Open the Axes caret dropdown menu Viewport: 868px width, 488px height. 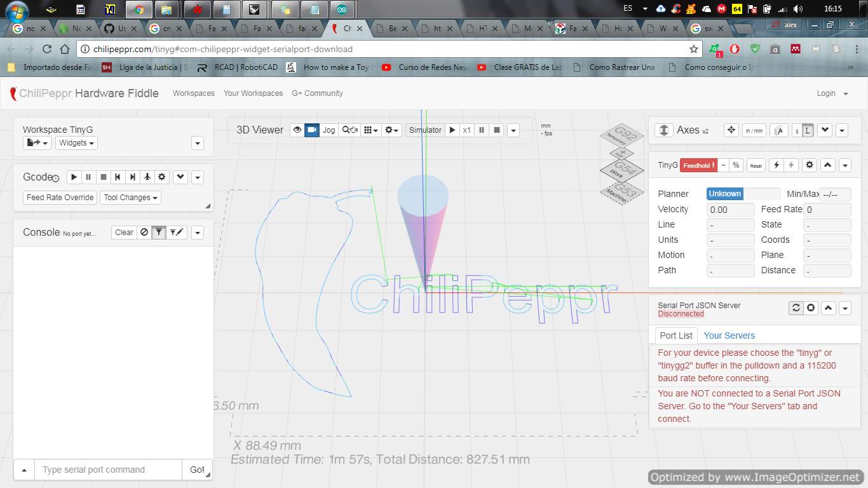[x=842, y=130]
